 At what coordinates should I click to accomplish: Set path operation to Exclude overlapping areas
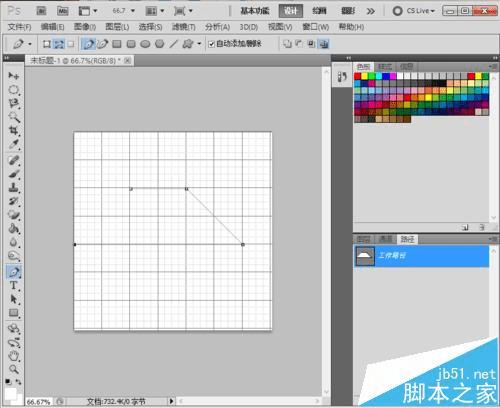point(324,44)
